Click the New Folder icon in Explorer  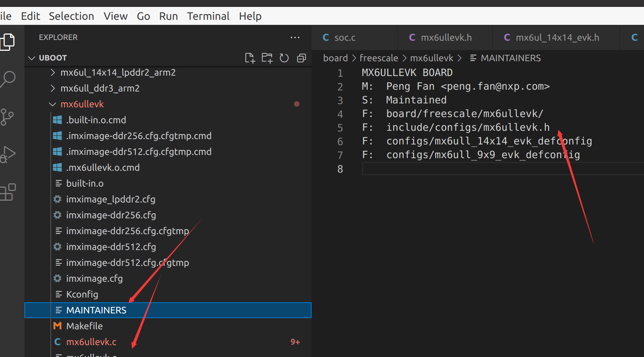coord(267,58)
